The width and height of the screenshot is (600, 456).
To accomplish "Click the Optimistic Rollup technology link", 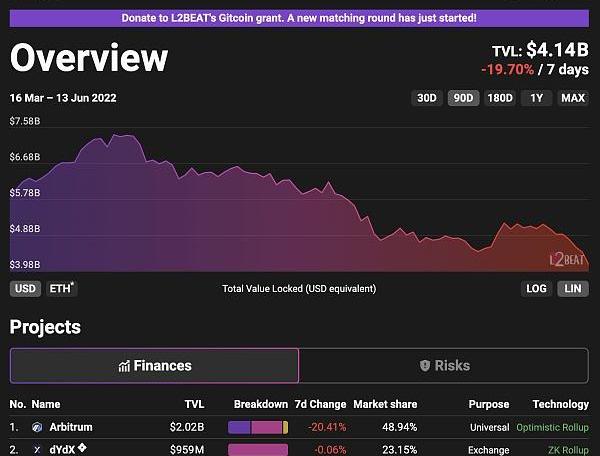I will [552, 427].
